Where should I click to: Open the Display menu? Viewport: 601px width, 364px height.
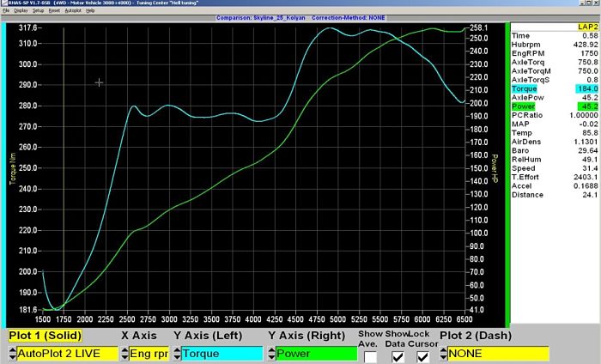[21, 10]
